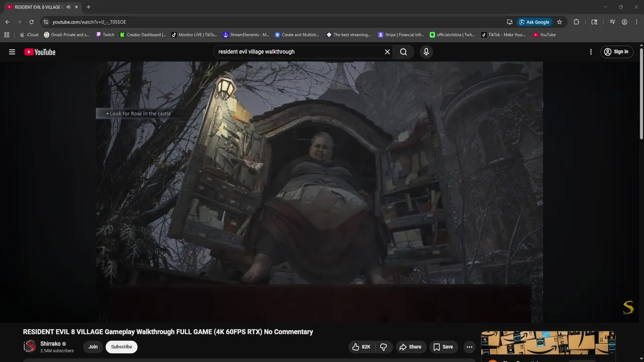Open the Gmail bookmark
The width and height of the screenshot is (644, 362).
(x=67, y=35)
